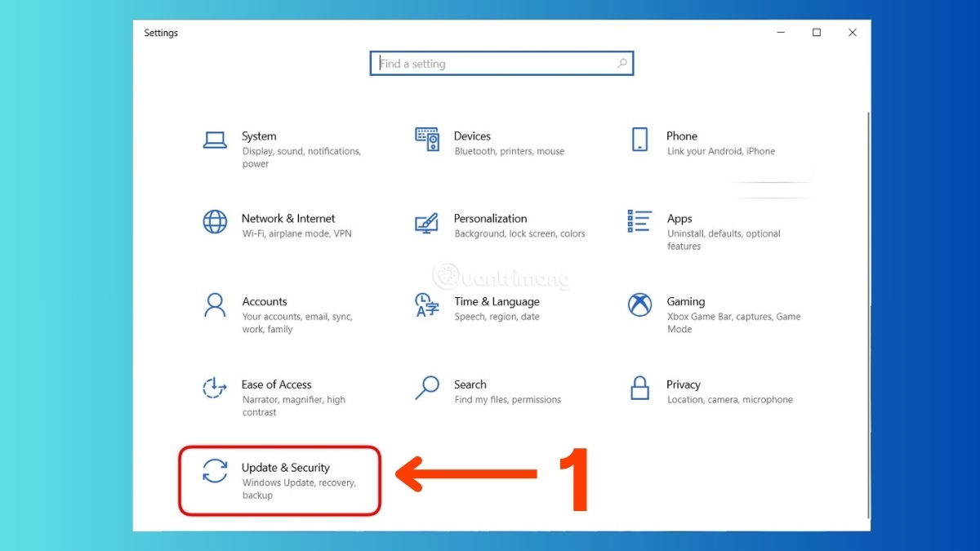Click "Find my files, permissions" description

pos(508,400)
